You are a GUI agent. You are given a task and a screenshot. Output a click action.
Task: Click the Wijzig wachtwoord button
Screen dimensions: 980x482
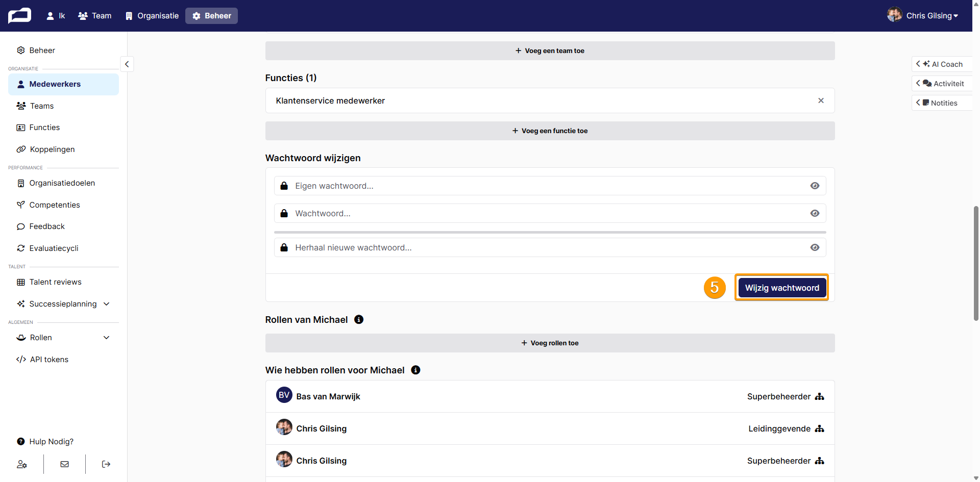[782, 288]
